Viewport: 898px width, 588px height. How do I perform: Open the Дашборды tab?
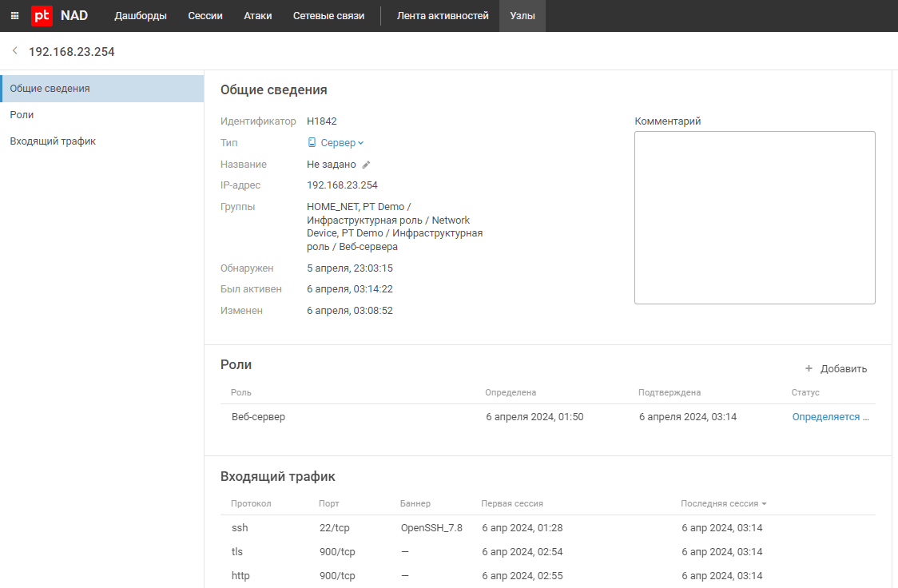(141, 16)
